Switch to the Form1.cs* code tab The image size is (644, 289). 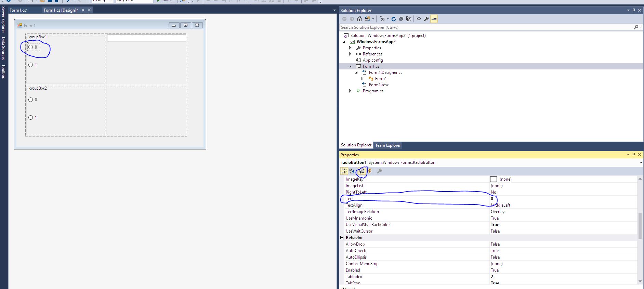pos(18,10)
